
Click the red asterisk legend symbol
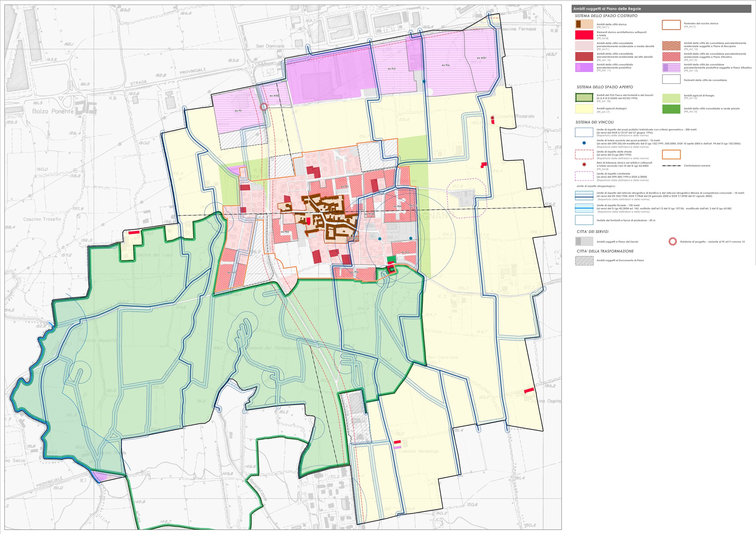point(584,164)
